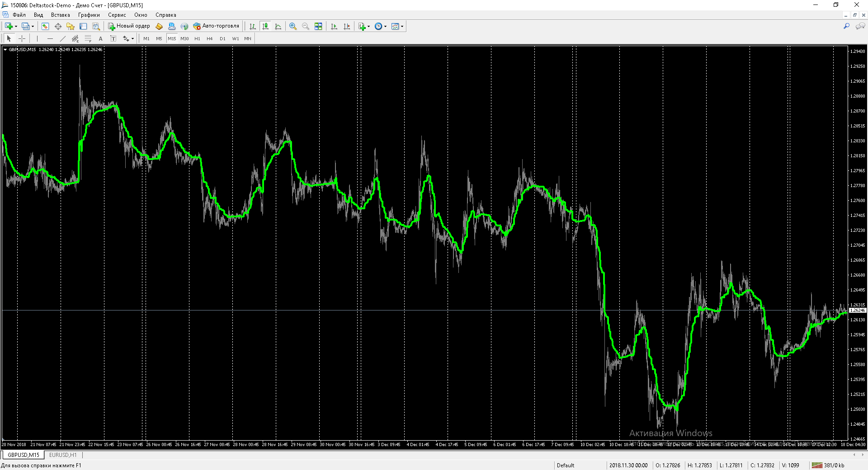Open the Вставка menu
Image resolution: width=868 pixels, height=470 pixels.
coord(61,15)
